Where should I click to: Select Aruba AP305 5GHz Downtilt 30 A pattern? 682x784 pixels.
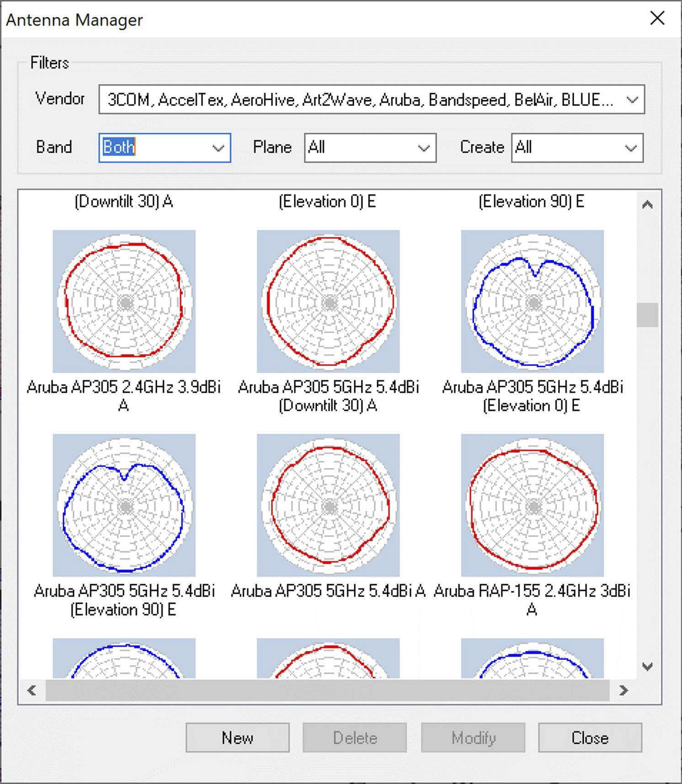(x=328, y=301)
